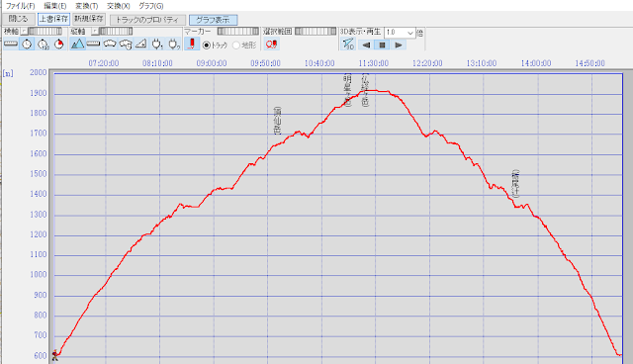
Task: Click the 明星ヶ岳 waypoint label on graph
Action: point(347,90)
